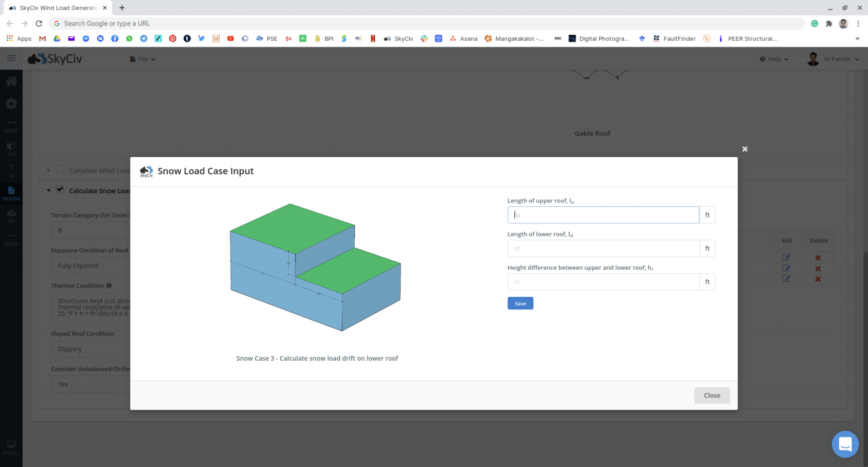Image resolution: width=868 pixels, height=467 pixels.
Task: Open the S3D module icon
Action: click(11, 148)
